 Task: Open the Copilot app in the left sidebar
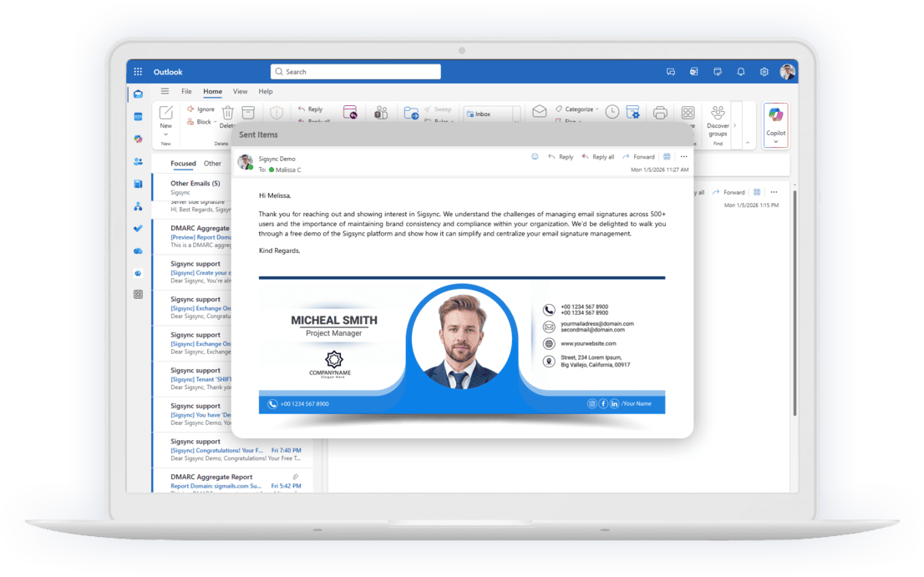click(138, 139)
